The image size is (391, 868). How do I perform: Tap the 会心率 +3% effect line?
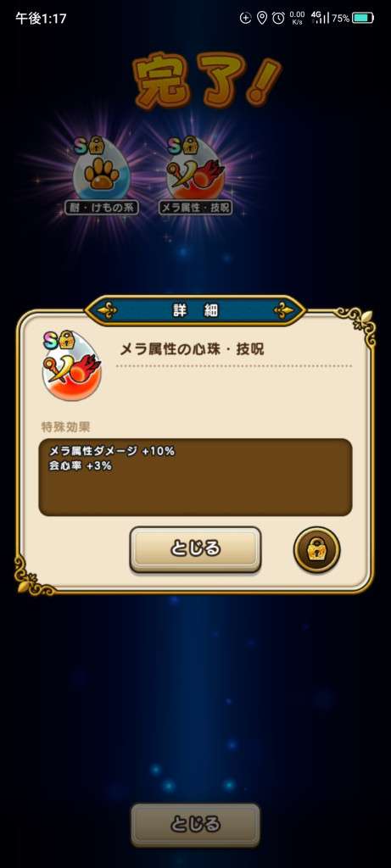pos(81,466)
